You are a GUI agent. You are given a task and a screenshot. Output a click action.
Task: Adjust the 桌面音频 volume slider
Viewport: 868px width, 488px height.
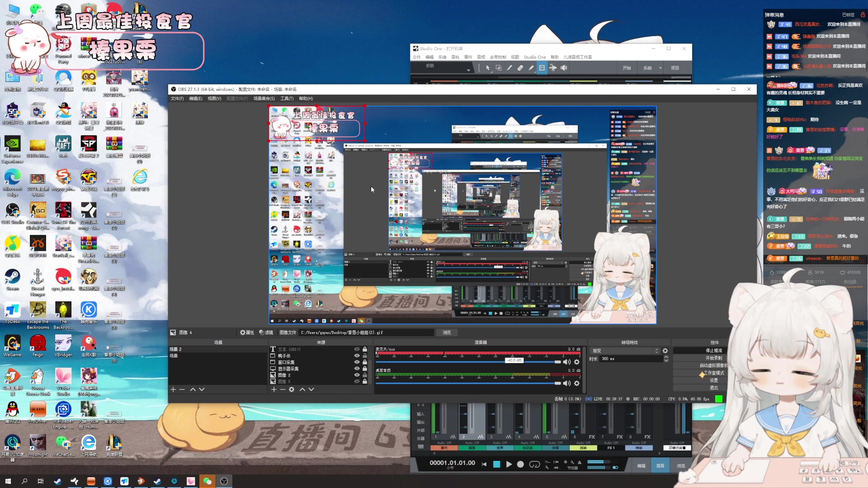coord(557,383)
